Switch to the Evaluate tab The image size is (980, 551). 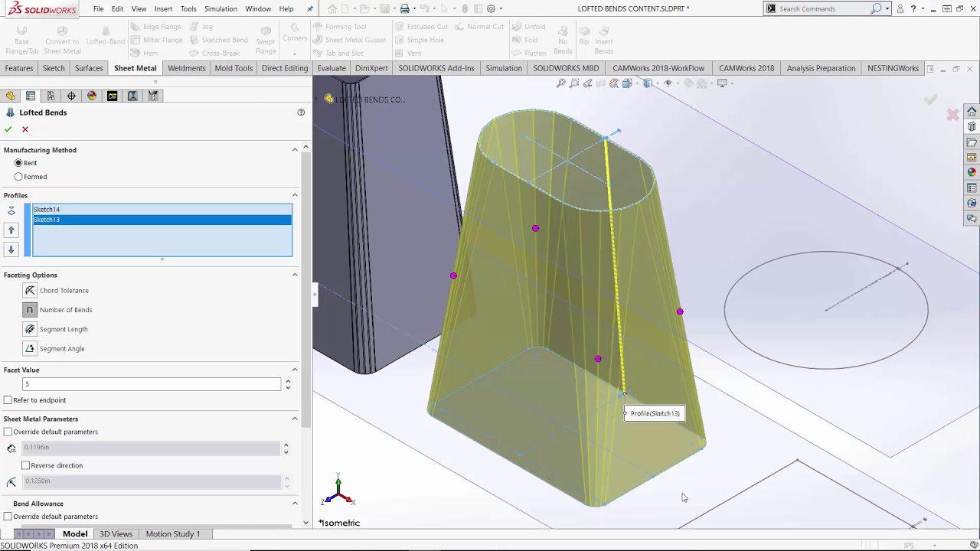[332, 68]
